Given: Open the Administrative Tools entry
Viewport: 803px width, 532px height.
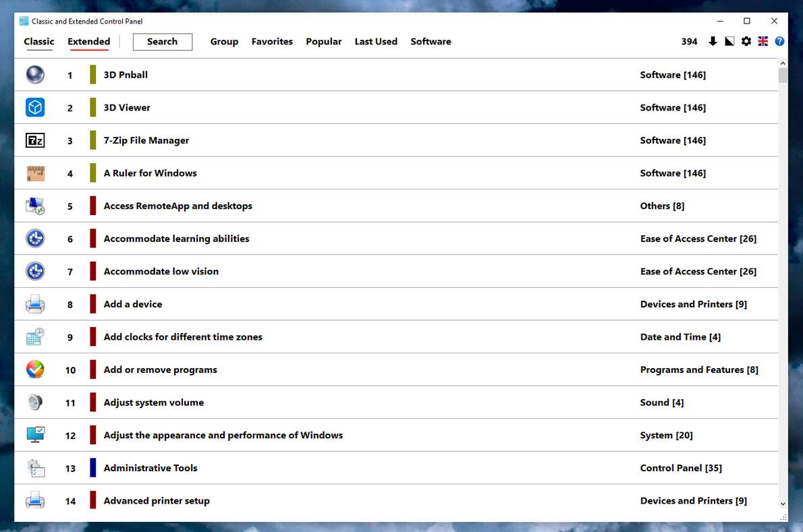Looking at the screenshot, I should pyautogui.click(x=396, y=467).
